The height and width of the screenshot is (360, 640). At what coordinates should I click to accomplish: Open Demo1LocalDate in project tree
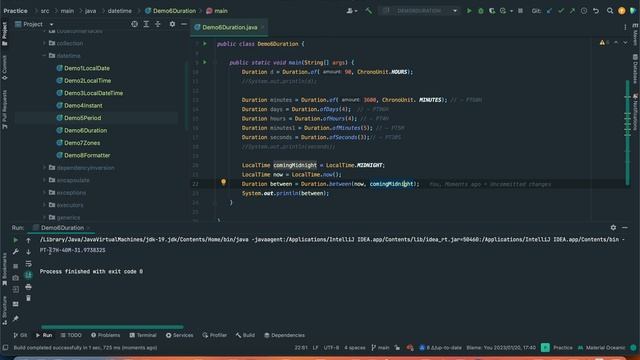(x=87, y=68)
